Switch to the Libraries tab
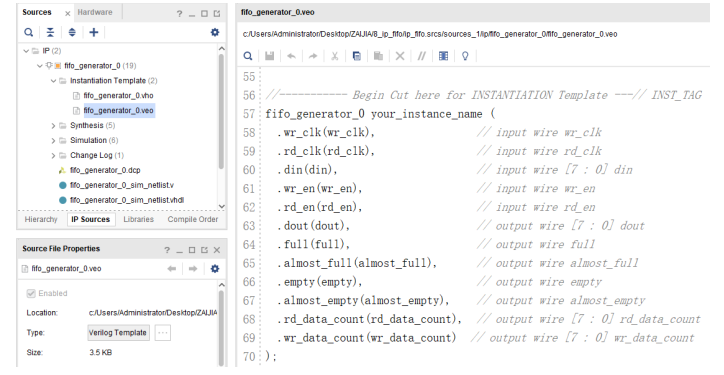The image size is (724, 375). tap(139, 219)
